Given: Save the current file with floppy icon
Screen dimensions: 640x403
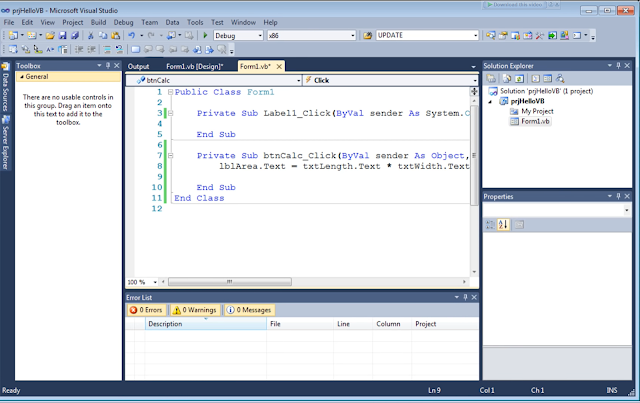Looking at the screenshot, I should 62,36.
